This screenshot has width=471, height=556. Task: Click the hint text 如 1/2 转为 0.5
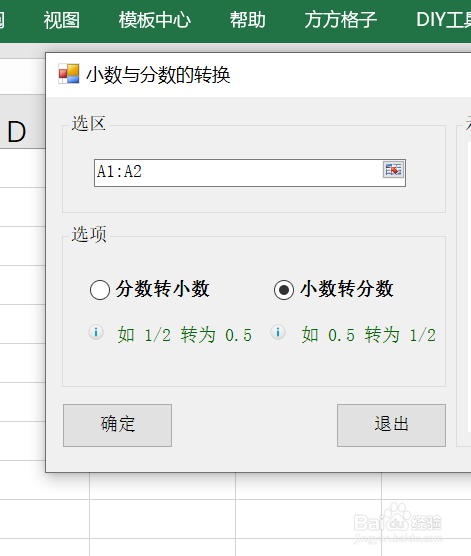185,335
